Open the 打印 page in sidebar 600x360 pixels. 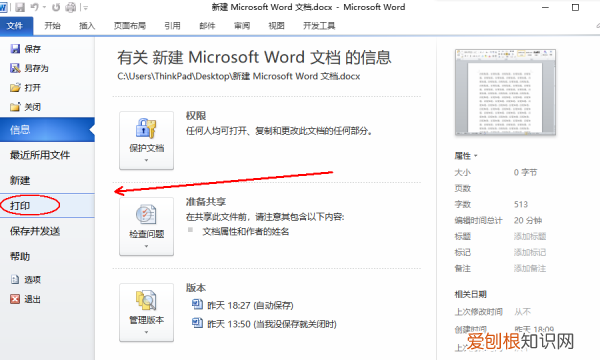(47, 205)
